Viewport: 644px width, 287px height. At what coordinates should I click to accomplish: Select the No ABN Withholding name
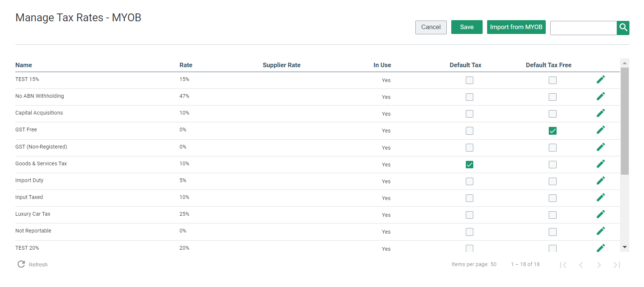(40, 96)
